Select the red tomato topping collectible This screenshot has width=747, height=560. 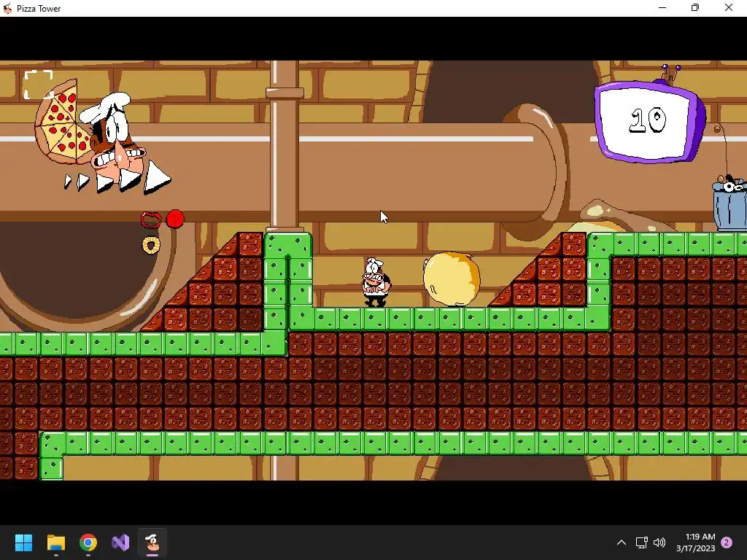(175, 219)
